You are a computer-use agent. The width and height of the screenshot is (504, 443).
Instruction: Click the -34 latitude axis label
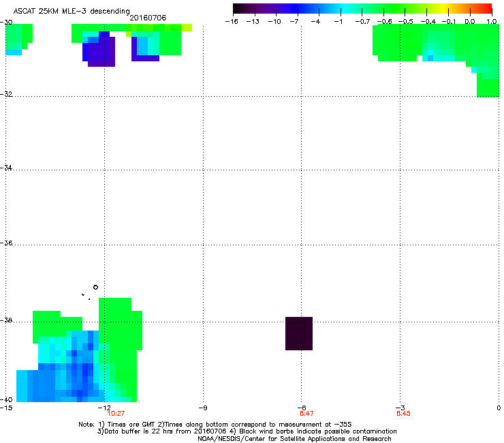pyautogui.click(x=6, y=168)
